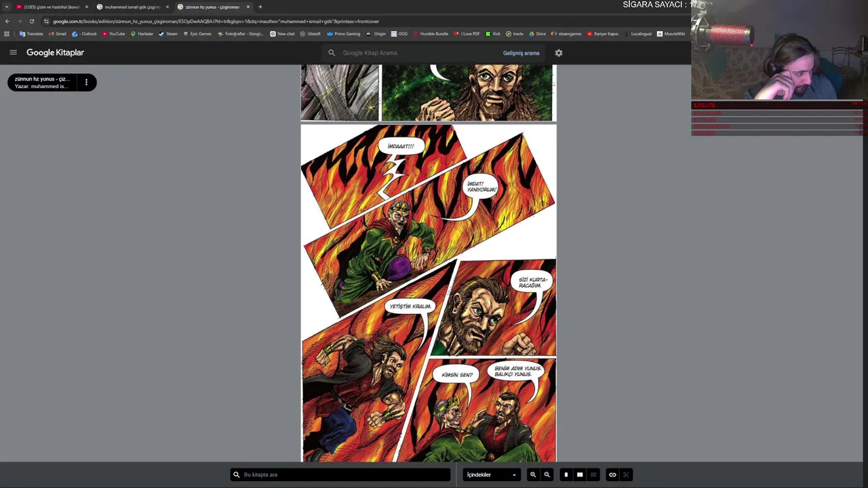Screen dimensions: 868x488
Task: Close the muhammed ismail gök tab
Action: click(167, 7)
